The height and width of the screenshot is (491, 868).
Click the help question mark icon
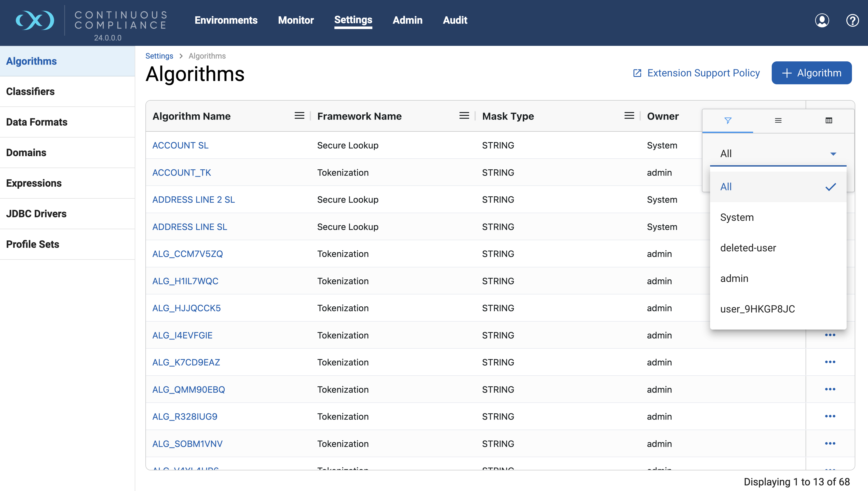pos(852,20)
